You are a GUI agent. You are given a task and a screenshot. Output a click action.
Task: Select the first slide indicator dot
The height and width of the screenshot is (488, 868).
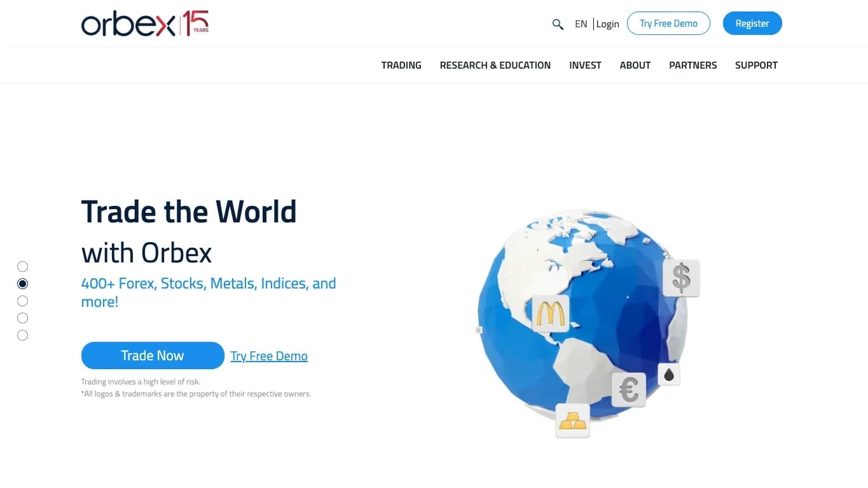pos(23,267)
